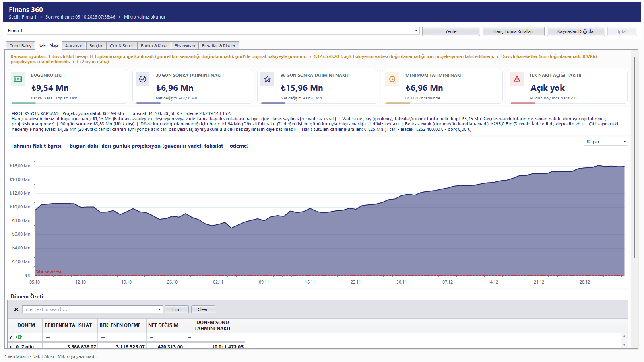Click the equals filter icon under BEKLENEN ÖDEME

click(103, 337)
